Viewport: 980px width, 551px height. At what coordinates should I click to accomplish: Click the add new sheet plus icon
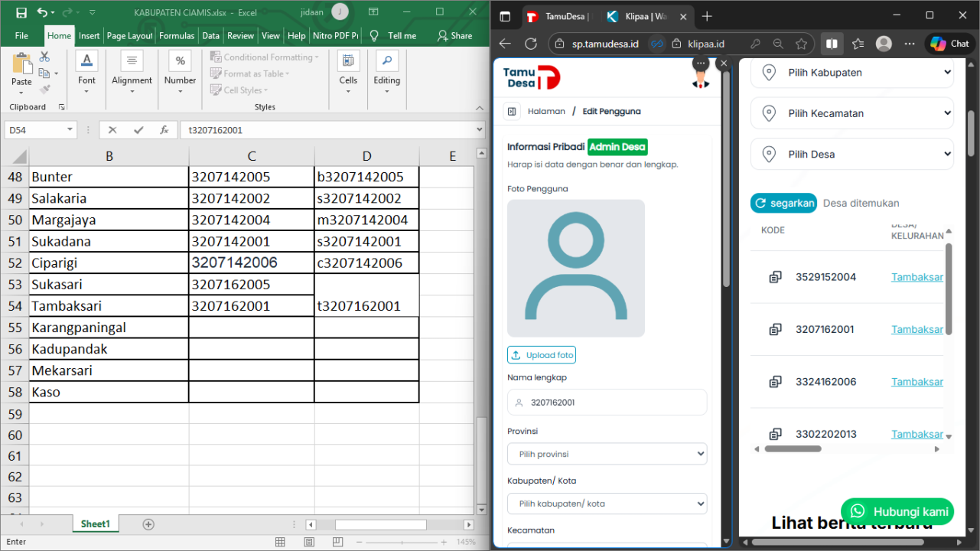148,524
